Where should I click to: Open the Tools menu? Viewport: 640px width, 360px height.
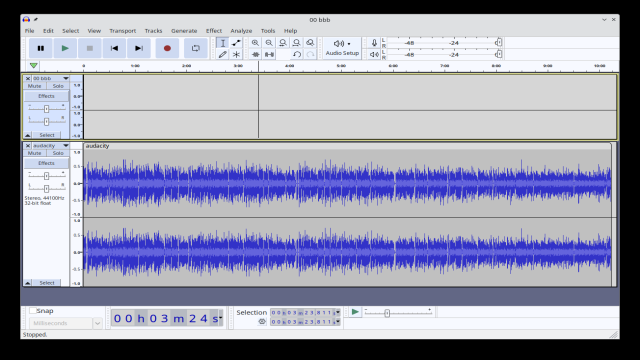pyautogui.click(x=268, y=31)
